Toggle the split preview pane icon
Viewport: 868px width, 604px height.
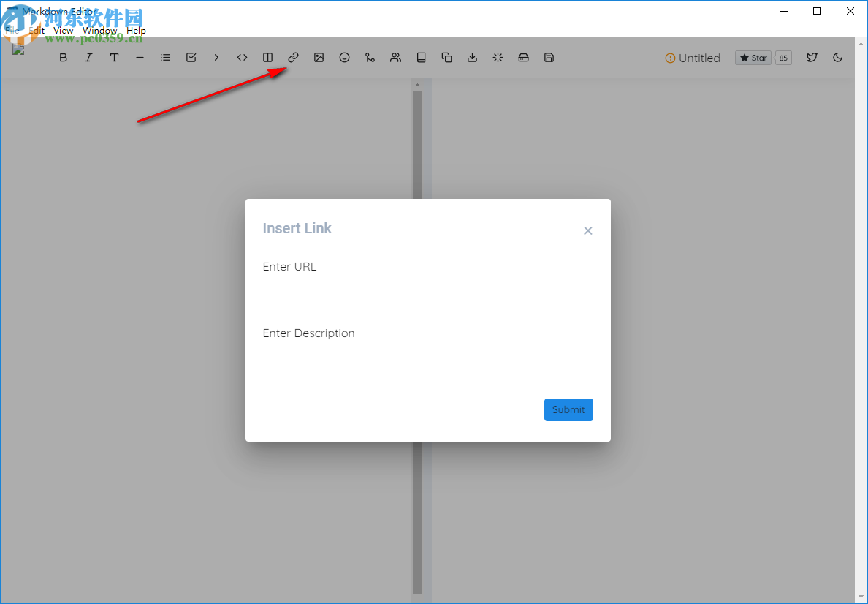click(267, 57)
